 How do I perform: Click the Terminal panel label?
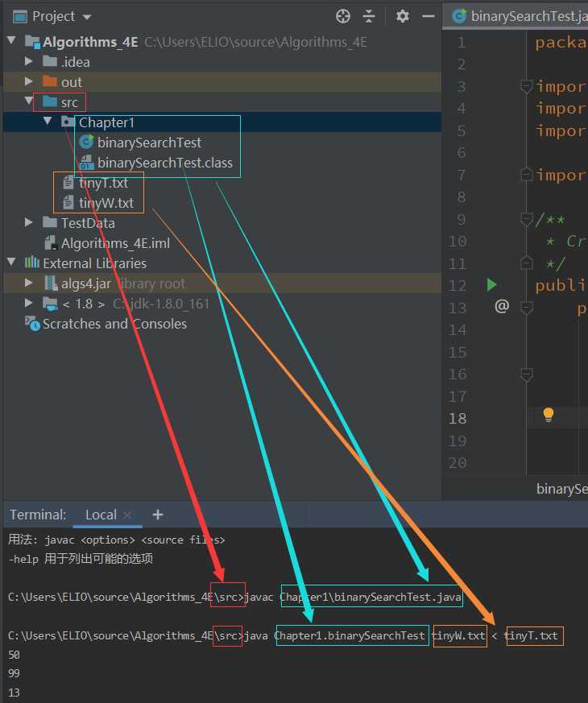point(38,515)
